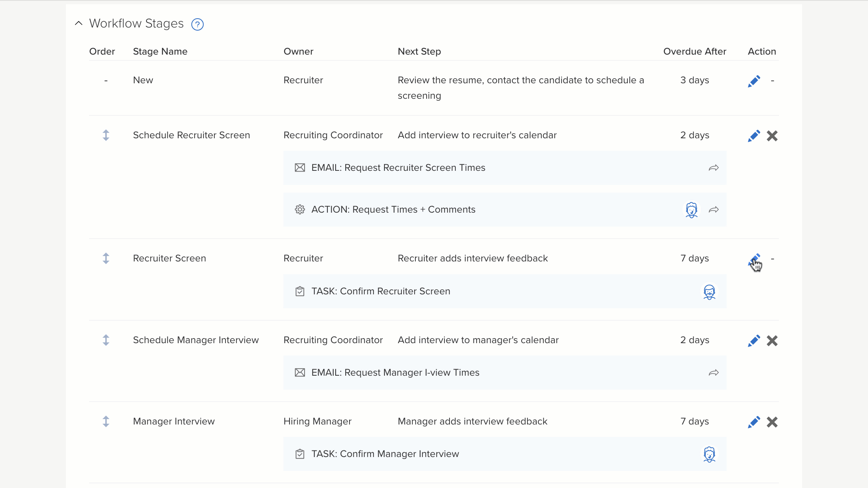
Task: Click the forward arrow icon on EMAIL Request Recruiter Screen Times
Action: pos(714,168)
